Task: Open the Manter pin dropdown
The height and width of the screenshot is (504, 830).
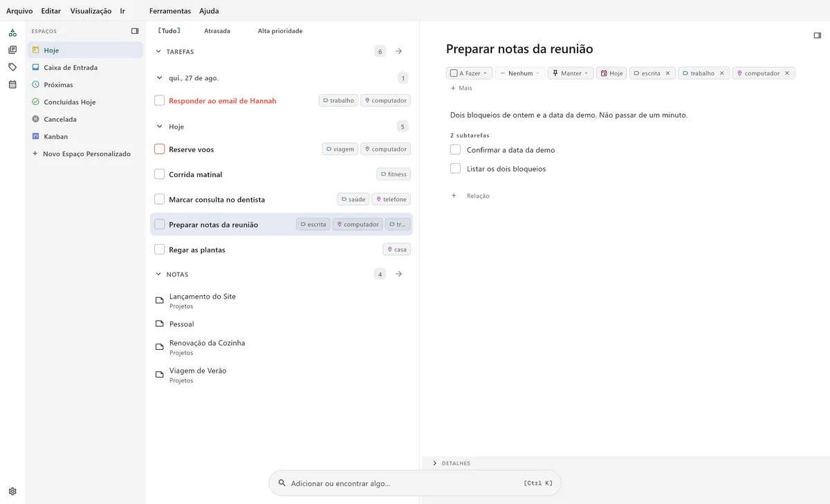Action: [571, 73]
